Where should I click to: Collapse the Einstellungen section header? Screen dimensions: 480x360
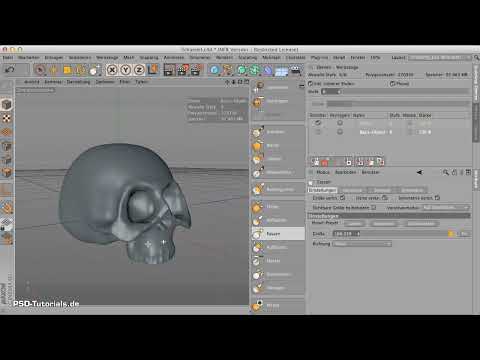(x=389, y=216)
